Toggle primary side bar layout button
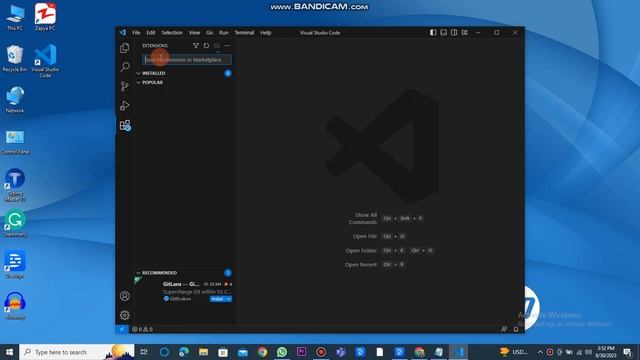640x360 pixels. (433, 32)
